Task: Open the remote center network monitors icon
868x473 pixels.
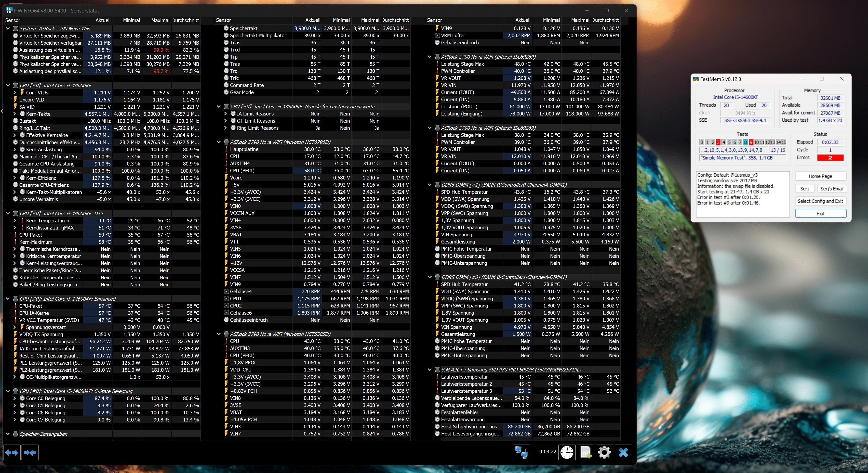Action: tap(521, 452)
